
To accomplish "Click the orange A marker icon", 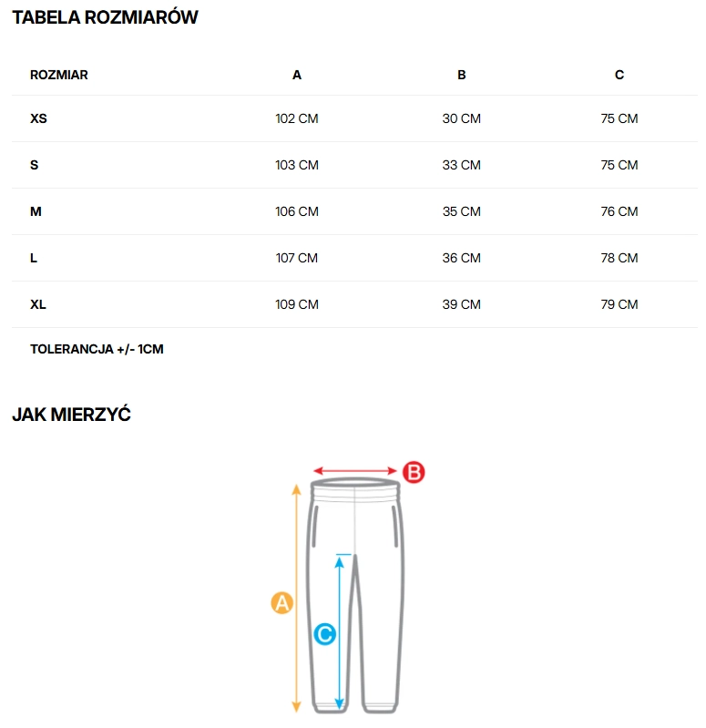I will [x=282, y=602].
